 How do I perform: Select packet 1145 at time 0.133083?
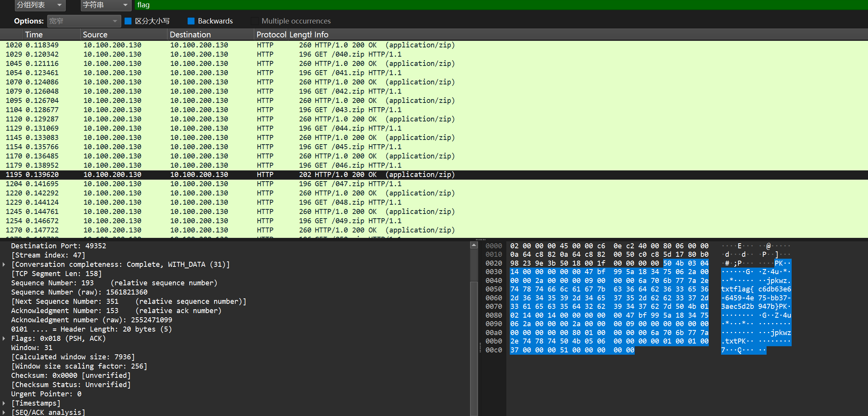(434, 138)
